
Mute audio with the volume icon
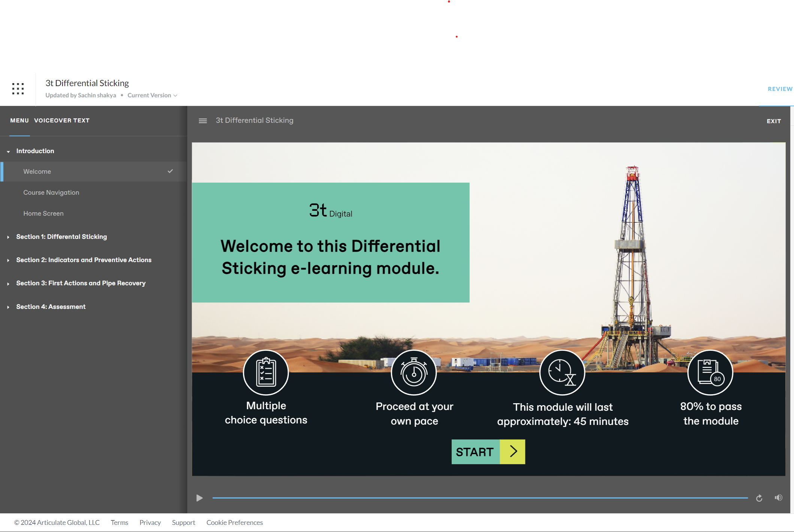779,498
